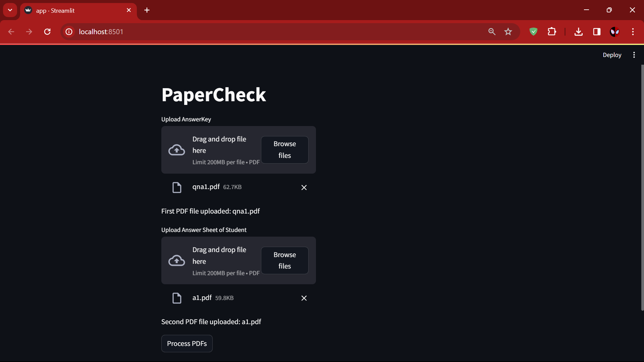The height and width of the screenshot is (362, 644).
Task: Click the Process PDFs button
Action: [x=187, y=344]
